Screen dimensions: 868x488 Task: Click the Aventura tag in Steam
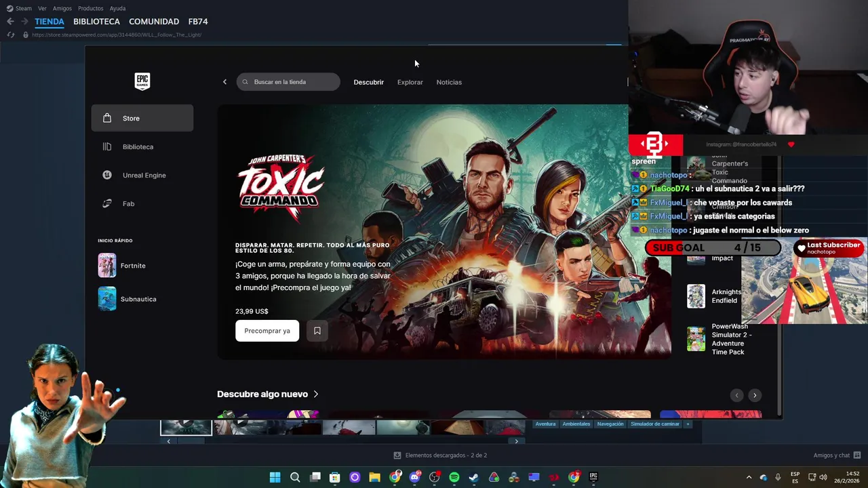tap(545, 424)
